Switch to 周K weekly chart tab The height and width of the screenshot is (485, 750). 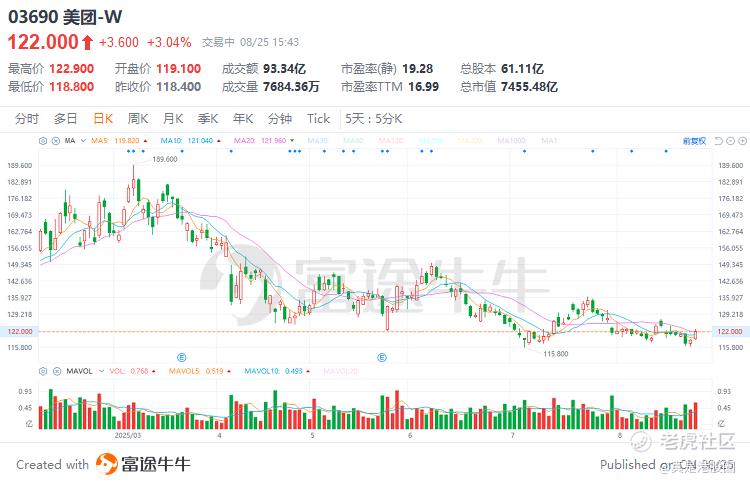(x=138, y=119)
